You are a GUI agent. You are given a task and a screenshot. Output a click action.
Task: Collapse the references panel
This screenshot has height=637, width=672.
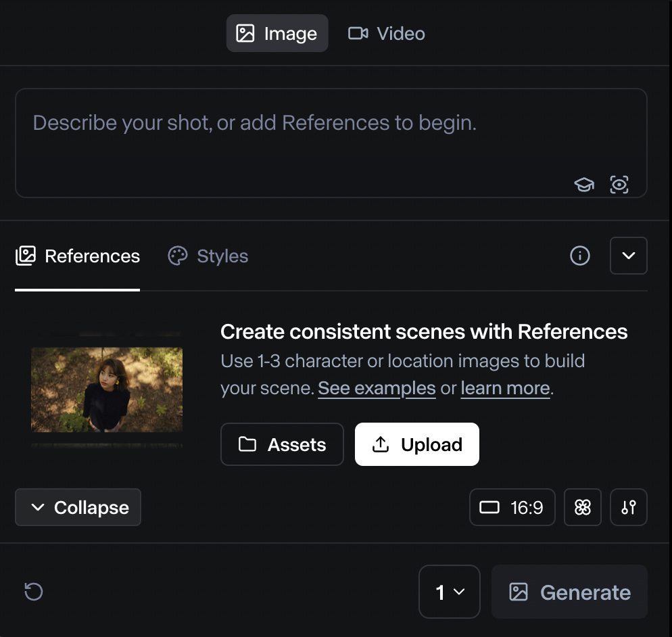tap(78, 508)
